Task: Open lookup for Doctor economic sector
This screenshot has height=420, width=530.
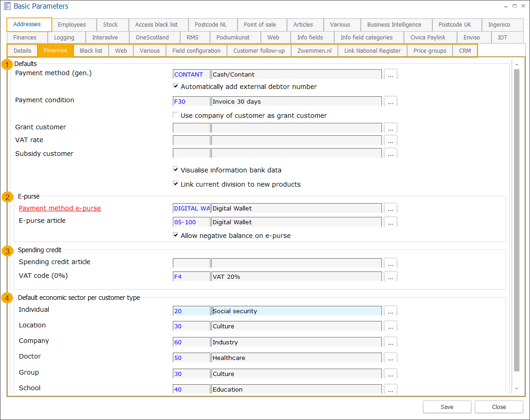Action: 390,358
